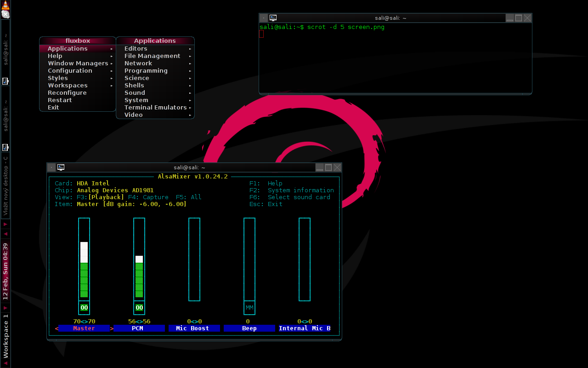Click the 'HDA Intel' card name
This screenshot has width=588, height=368.
(93, 183)
